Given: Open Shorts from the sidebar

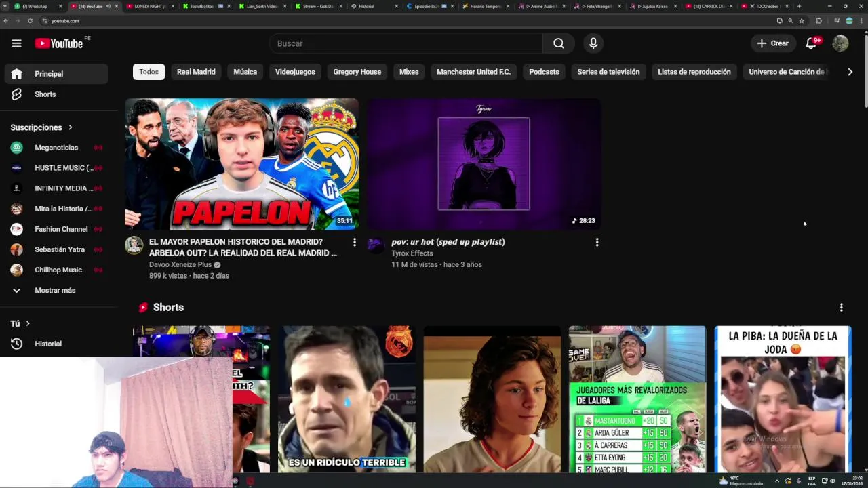Looking at the screenshot, I should pyautogui.click(x=56, y=94).
